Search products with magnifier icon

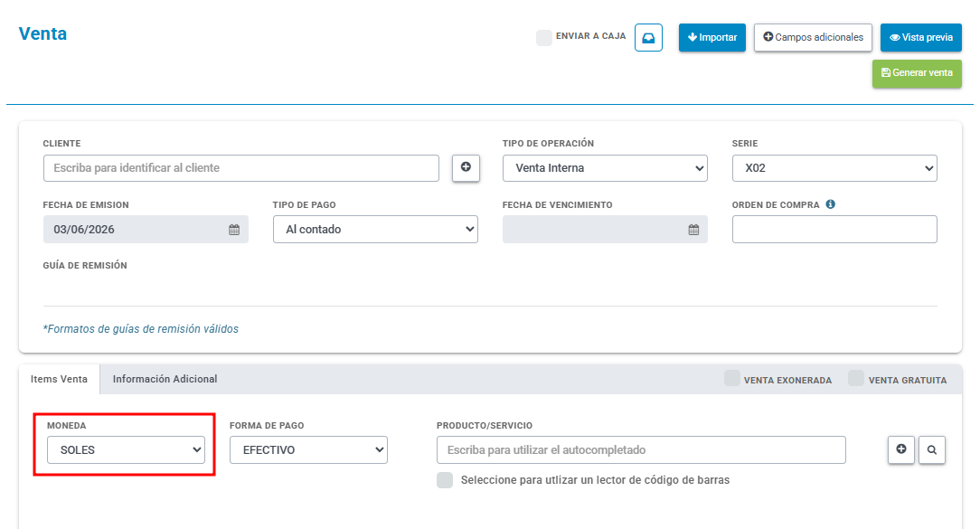click(x=932, y=449)
